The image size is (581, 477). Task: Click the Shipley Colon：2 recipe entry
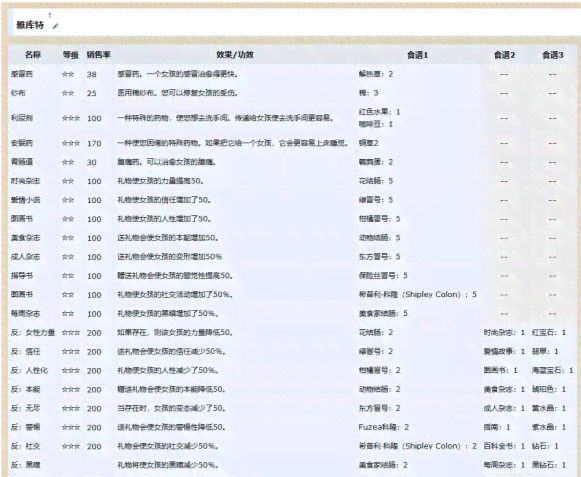click(418, 446)
